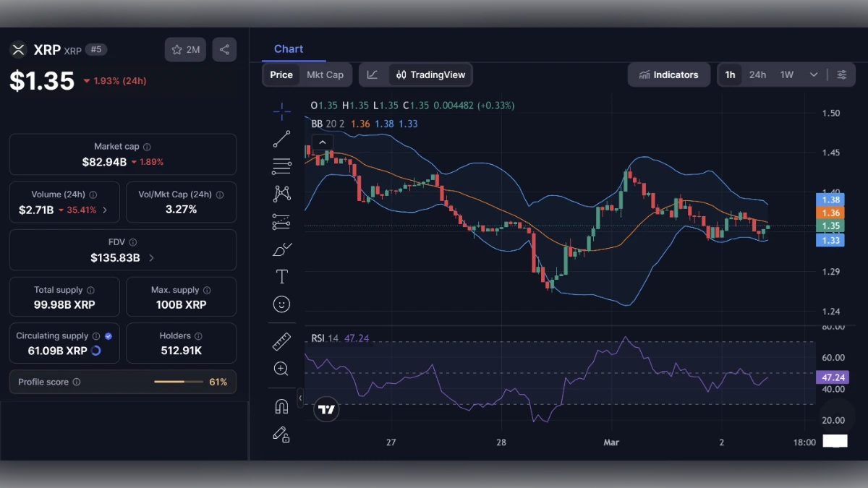This screenshot has height=488, width=868.
Task: Click the TradingView watermark logo
Action: point(325,408)
